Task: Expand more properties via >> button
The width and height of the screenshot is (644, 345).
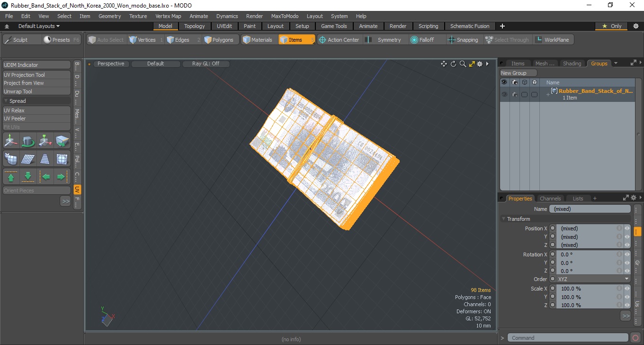Action: 626,316
